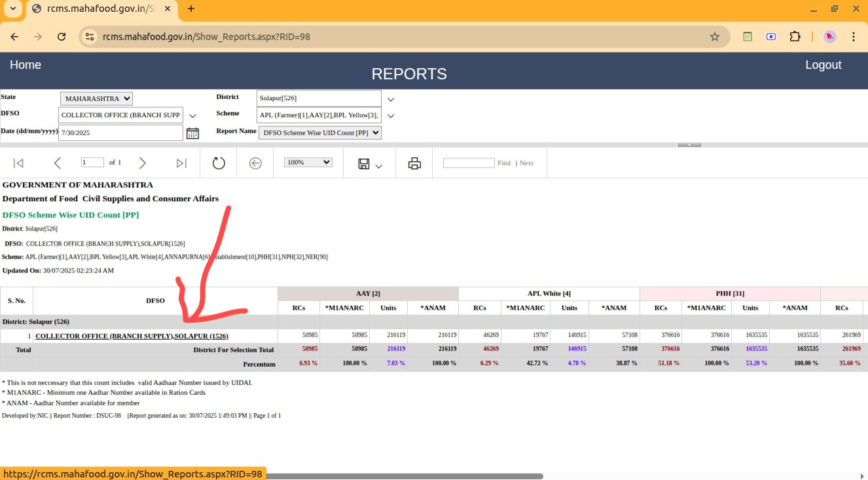
Task: Go back to the parent report
Action: click(255, 163)
